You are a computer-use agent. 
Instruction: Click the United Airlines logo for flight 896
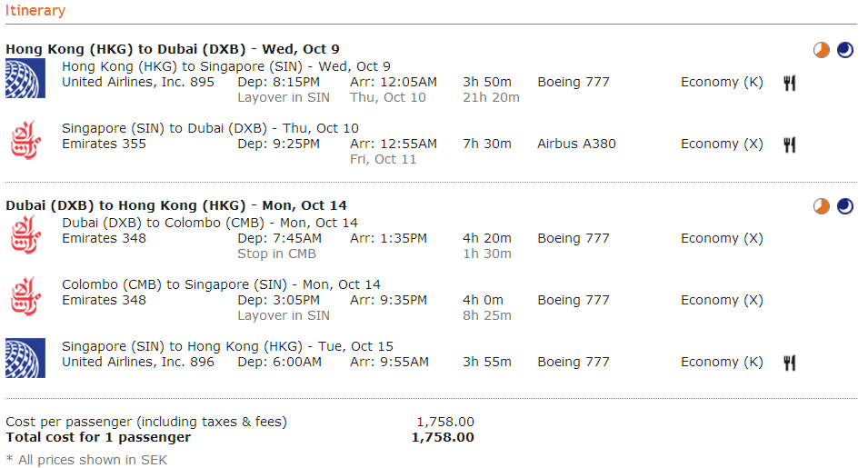(x=25, y=358)
